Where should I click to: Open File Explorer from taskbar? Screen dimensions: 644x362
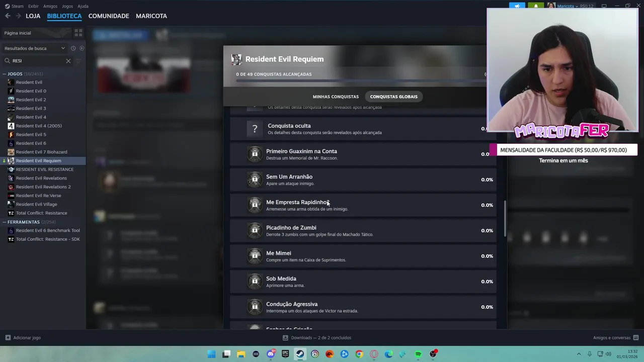[241, 354]
